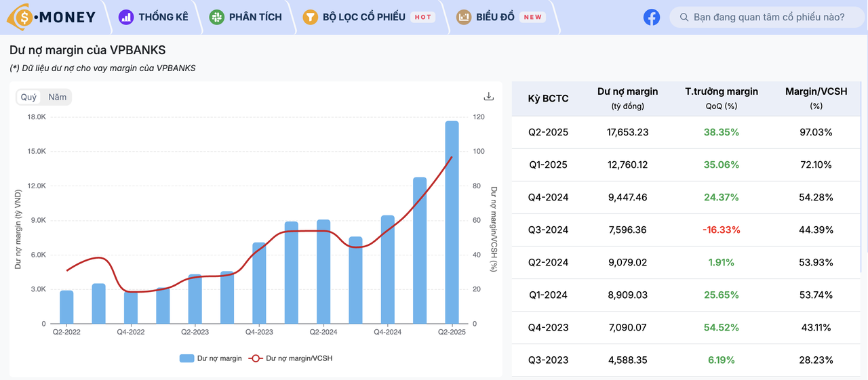Click the 43.11% Margin/VCSH value
Image resolution: width=868 pixels, height=380 pixels.
pyautogui.click(x=816, y=327)
